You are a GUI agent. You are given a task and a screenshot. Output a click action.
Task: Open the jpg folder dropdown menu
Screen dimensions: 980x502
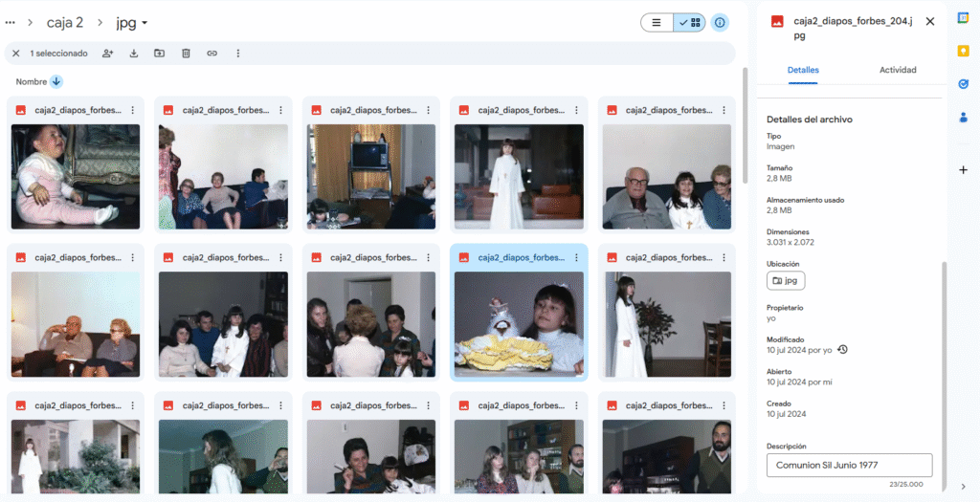[x=132, y=23]
